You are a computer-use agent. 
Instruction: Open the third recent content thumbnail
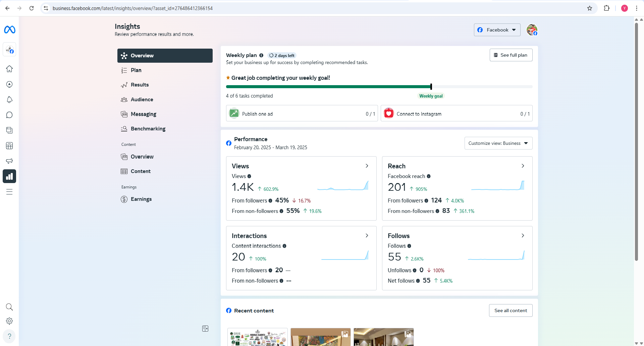pyautogui.click(x=384, y=337)
